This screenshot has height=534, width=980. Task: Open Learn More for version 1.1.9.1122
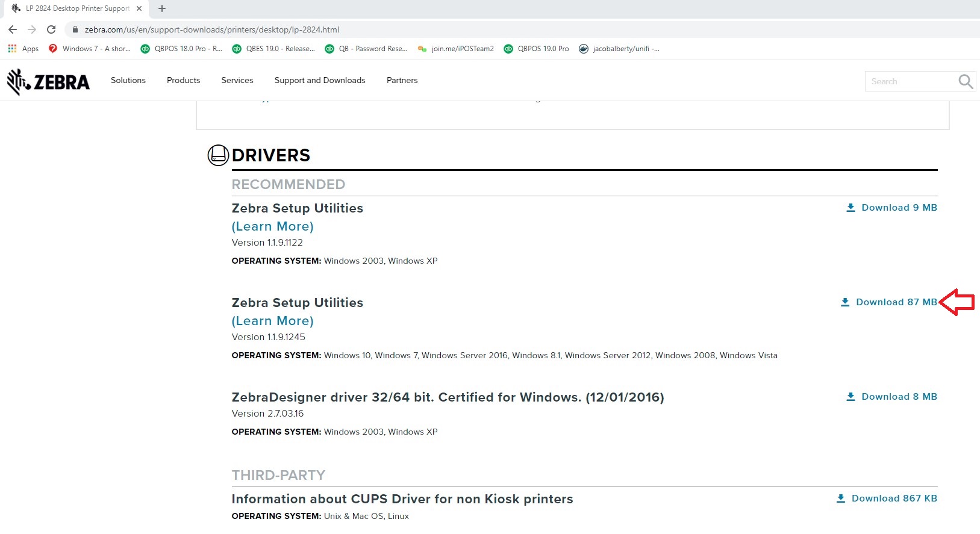(x=273, y=226)
